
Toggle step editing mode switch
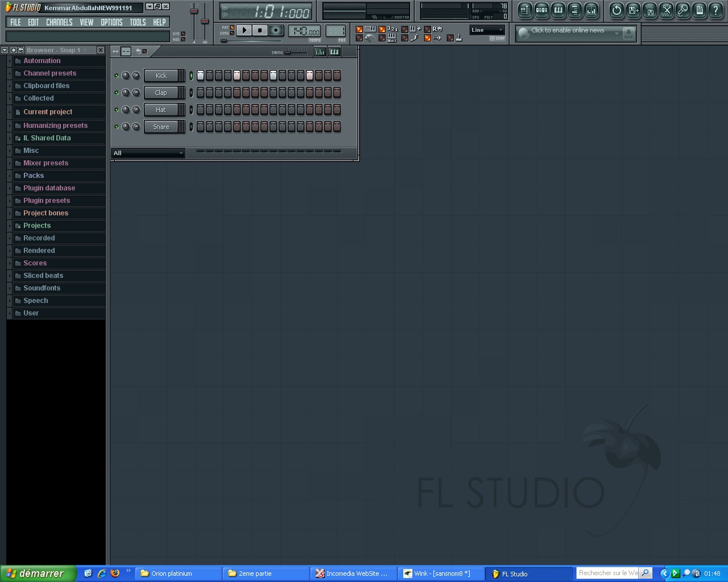click(x=405, y=38)
